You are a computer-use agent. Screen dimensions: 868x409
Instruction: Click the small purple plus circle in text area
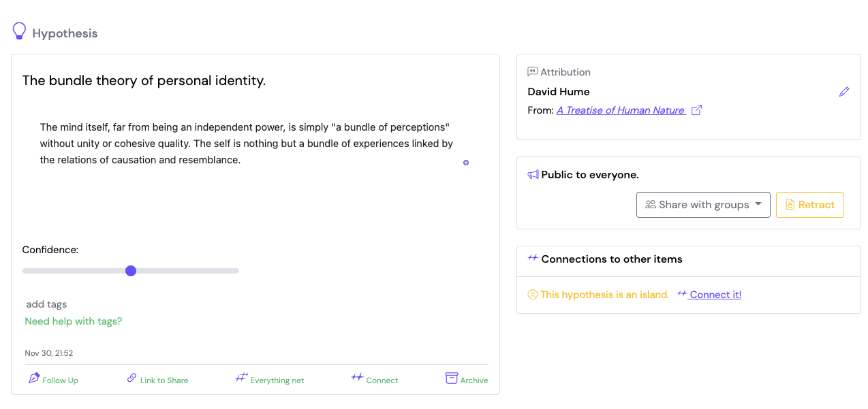point(466,163)
